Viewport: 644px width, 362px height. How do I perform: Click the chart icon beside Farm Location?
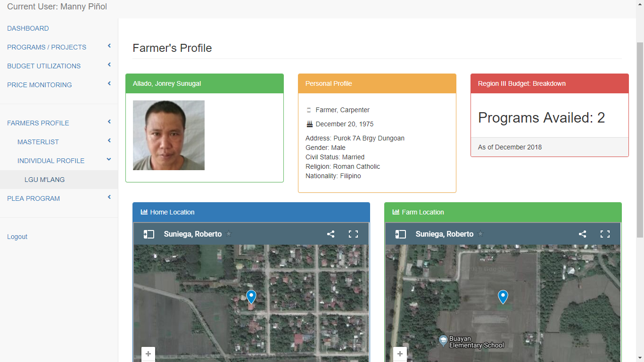click(396, 212)
